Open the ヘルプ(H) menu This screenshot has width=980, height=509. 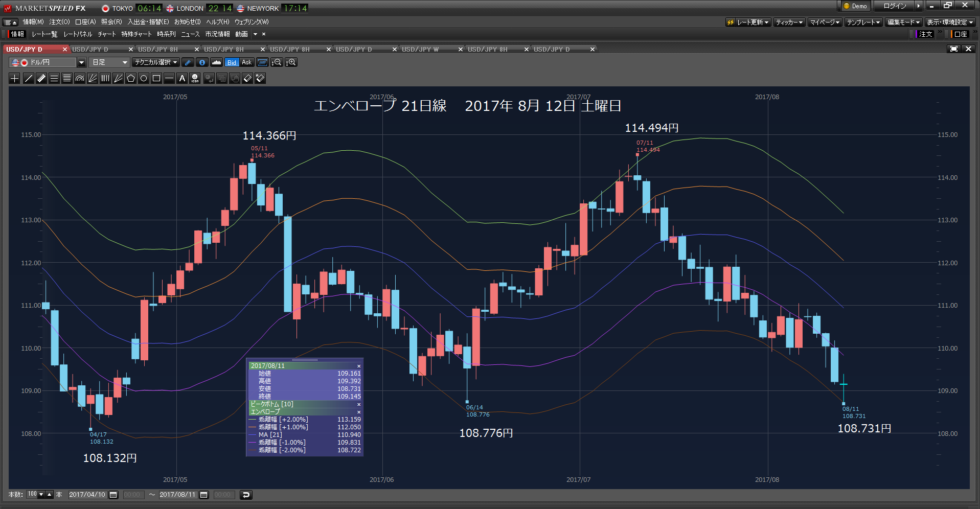(x=218, y=22)
